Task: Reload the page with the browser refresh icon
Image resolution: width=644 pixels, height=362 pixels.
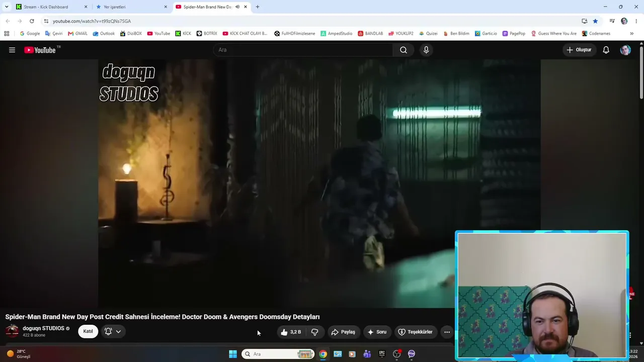Action: pos(32,21)
